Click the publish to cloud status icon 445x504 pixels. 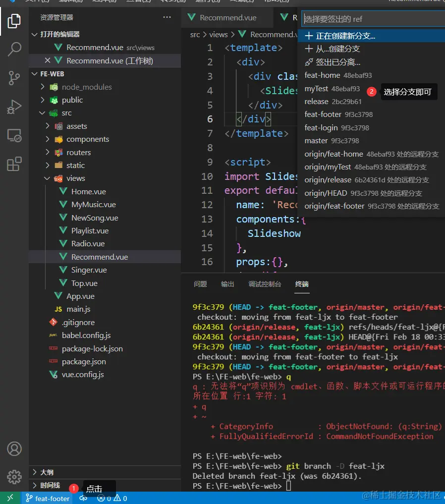83,498
